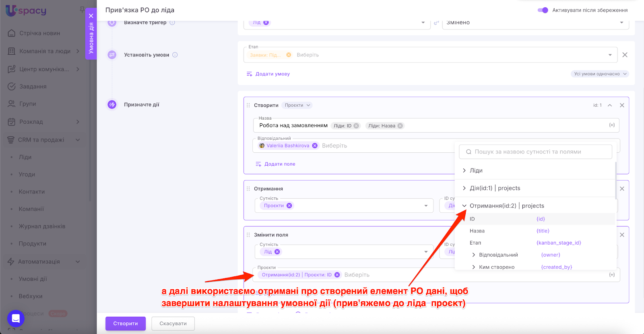Expand 'Дія(id:1) | projects' section

click(x=464, y=188)
